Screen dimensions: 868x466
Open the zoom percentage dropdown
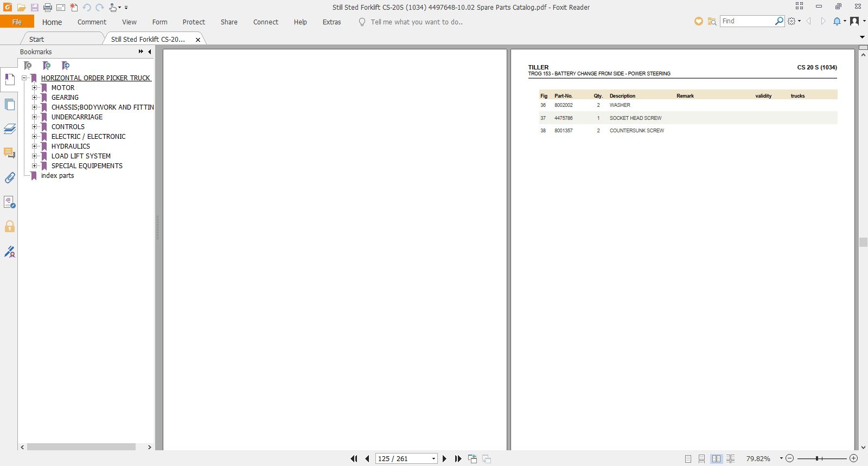pos(781,458)
